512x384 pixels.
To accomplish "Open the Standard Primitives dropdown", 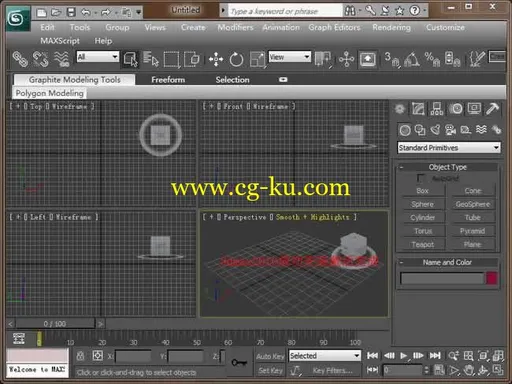I will [449, 148].
